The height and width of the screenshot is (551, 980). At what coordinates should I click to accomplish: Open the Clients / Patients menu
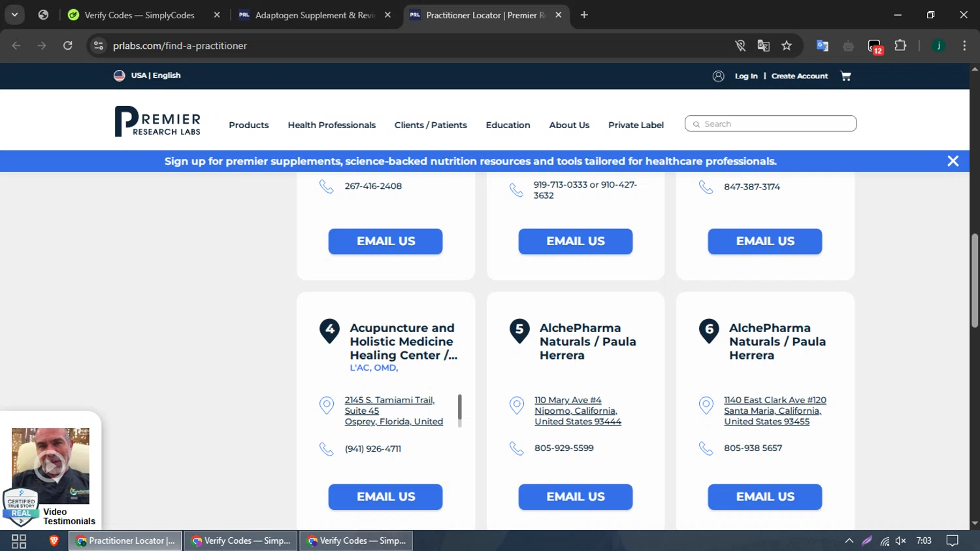pos(431,125)
